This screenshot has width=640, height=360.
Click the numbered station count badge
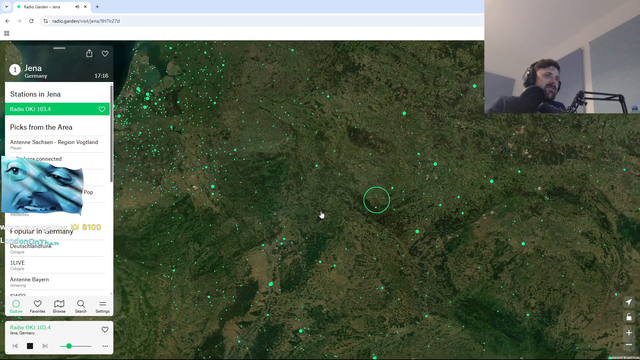coord(15,70)
